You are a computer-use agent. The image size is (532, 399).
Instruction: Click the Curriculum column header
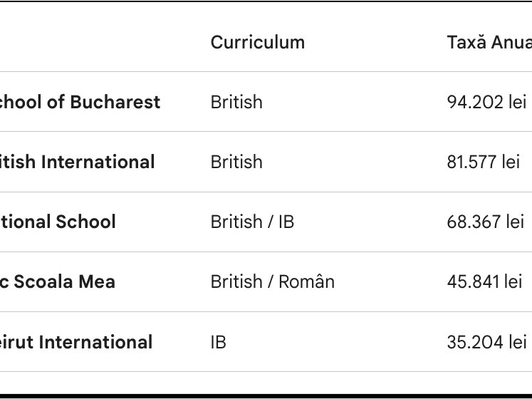tap(257, 42)
